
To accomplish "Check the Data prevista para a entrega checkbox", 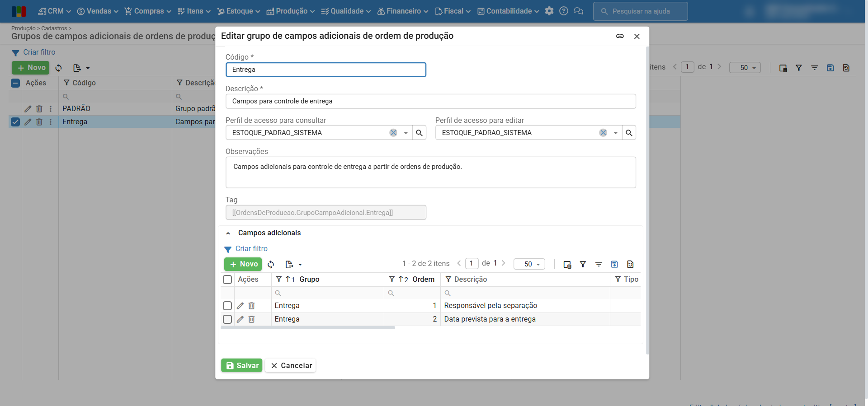I will point(227,319).
